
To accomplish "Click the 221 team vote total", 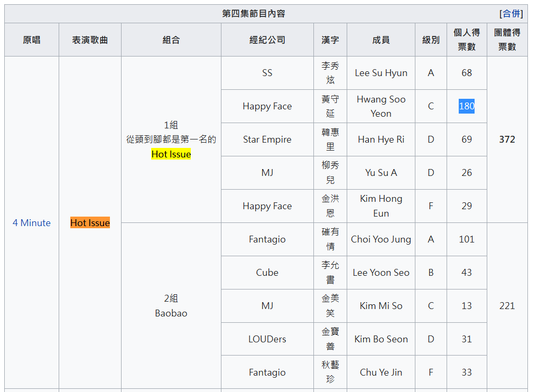I will pyautogui.click(x=507, y=306).
